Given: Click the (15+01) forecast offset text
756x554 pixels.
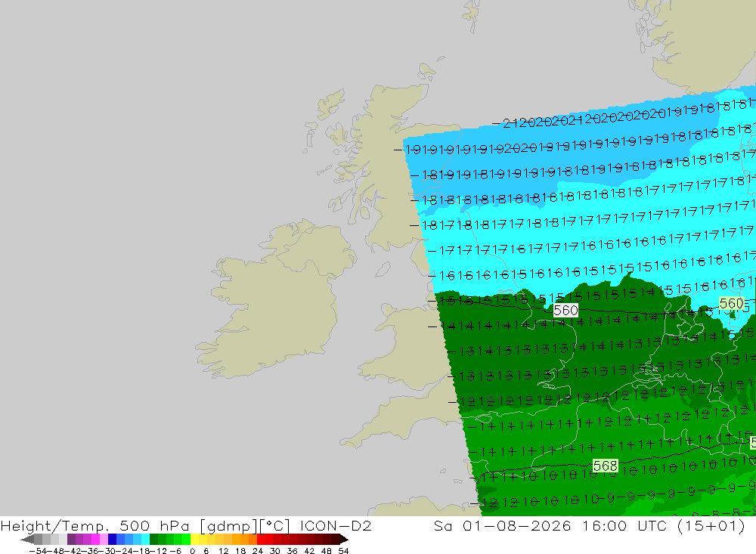Looking at the screenshot, I should [711, 525].
